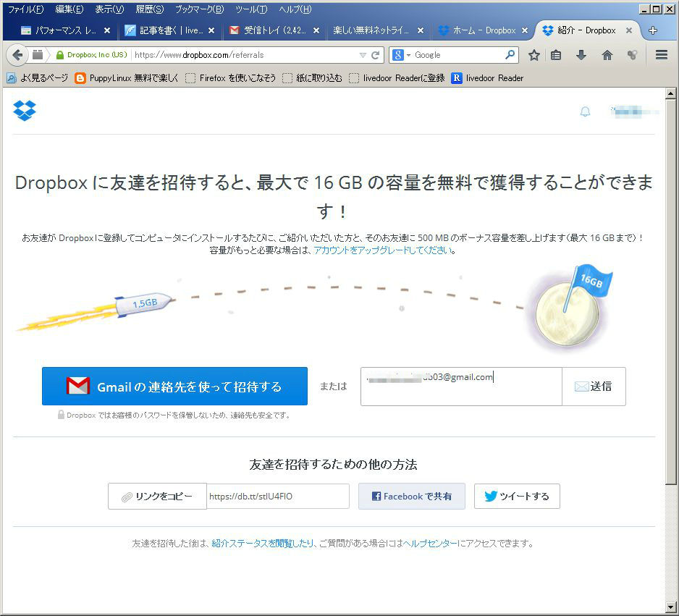Click the invite email address field
This screenshot has width=679, height=616.
pyautogui.click(x=461, y=387)
